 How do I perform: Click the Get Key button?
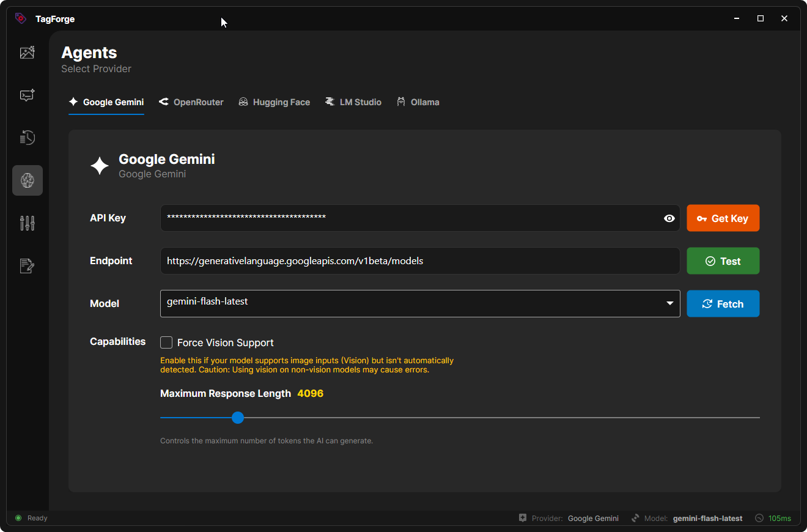pos(723,218)
